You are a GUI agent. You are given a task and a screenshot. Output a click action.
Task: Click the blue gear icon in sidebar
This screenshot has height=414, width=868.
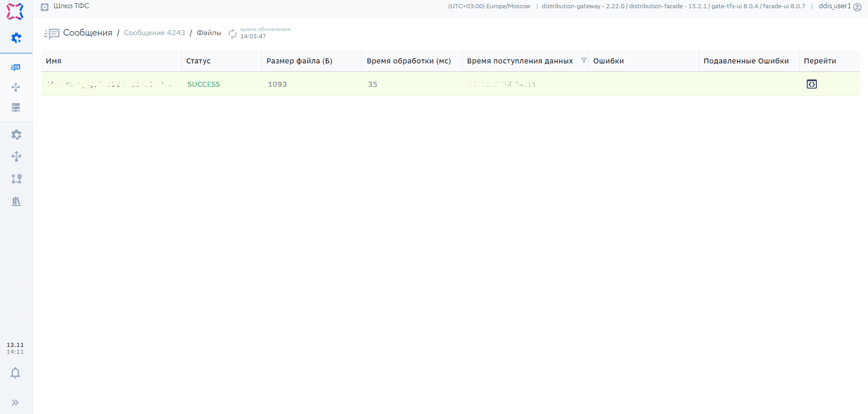coord(16,38)
